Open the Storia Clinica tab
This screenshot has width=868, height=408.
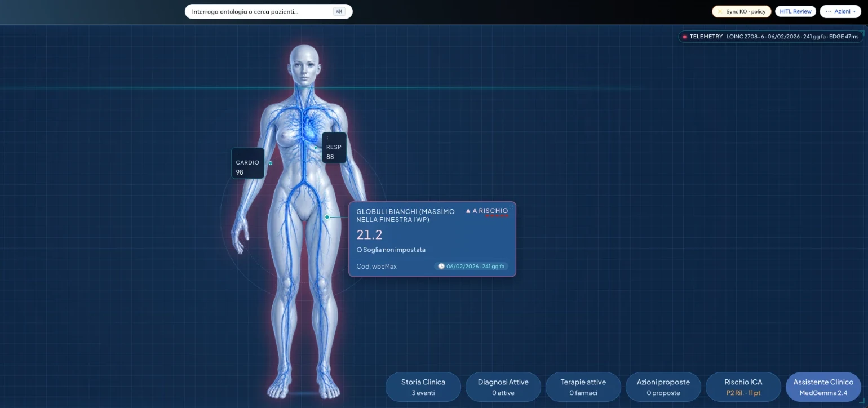click(423, 387)
